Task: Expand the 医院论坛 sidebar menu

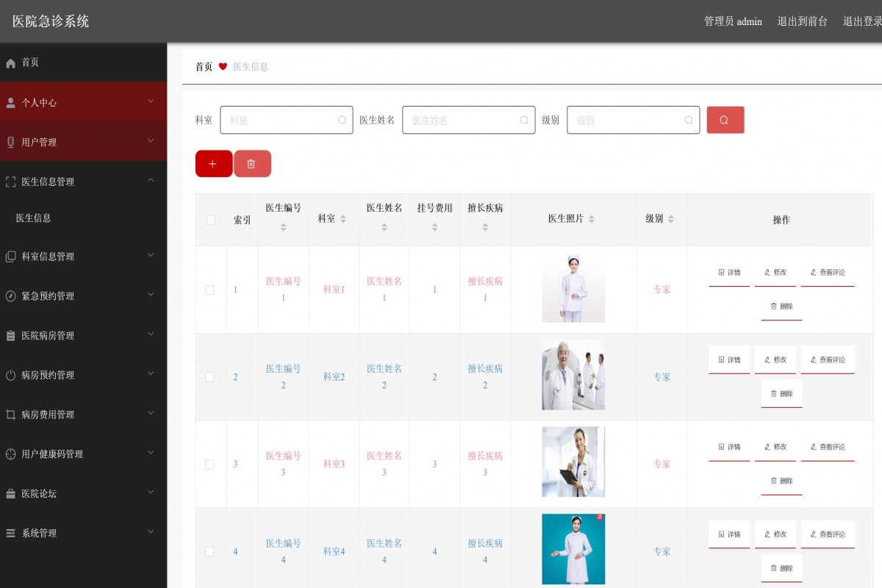Action: click(x=83, y=493)
